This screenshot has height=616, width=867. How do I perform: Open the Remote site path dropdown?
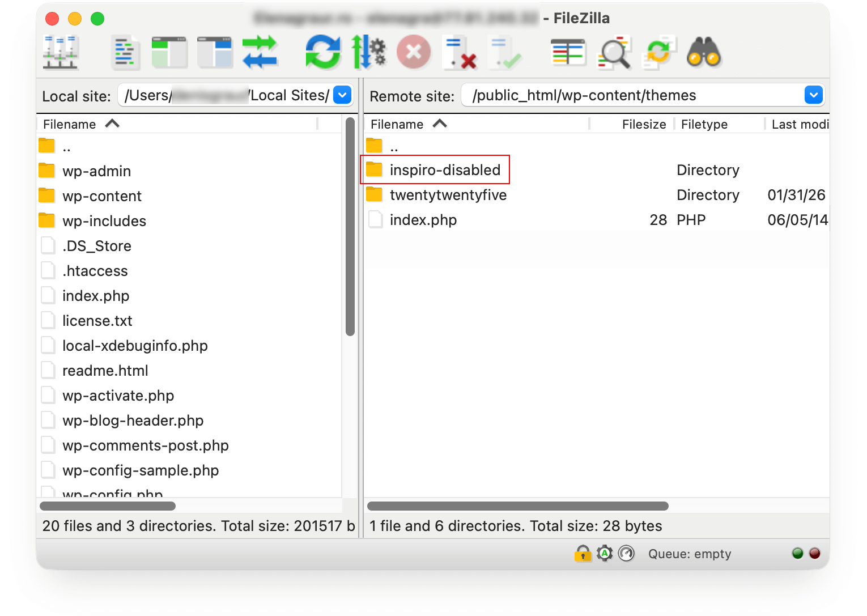coord(814,95)
